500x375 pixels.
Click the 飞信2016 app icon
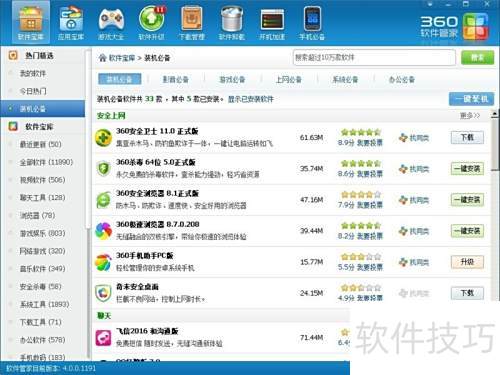point(104,338)
